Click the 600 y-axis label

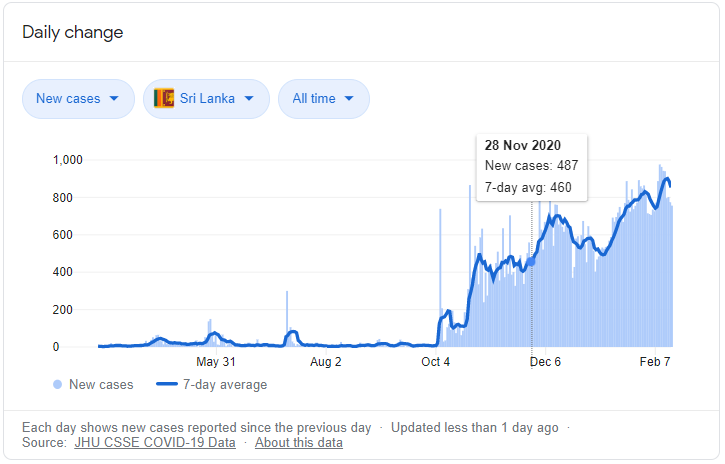click(62, 235)
